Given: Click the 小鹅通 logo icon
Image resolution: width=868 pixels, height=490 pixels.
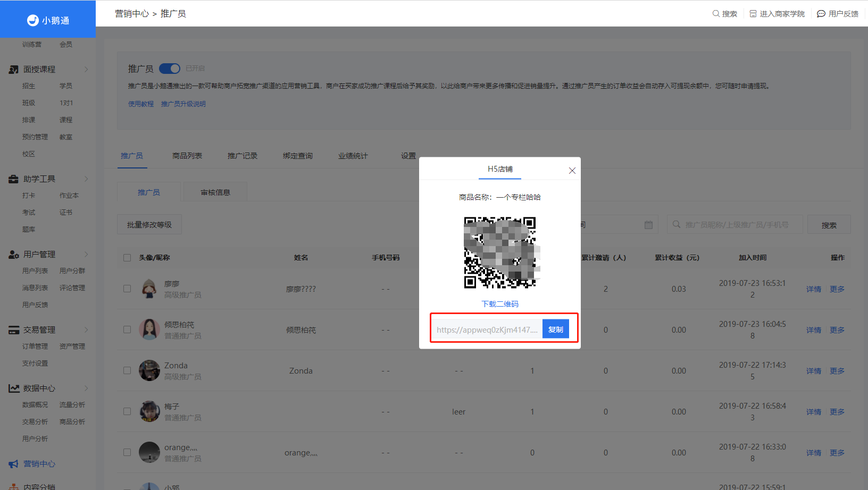Looking at the screenshot, I should (x=33, y=20).
